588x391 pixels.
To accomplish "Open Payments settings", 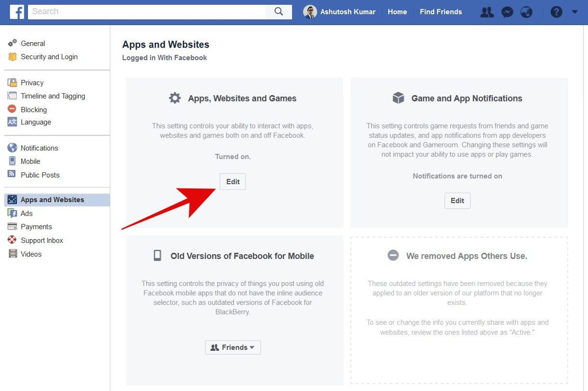I will point(36,226).
